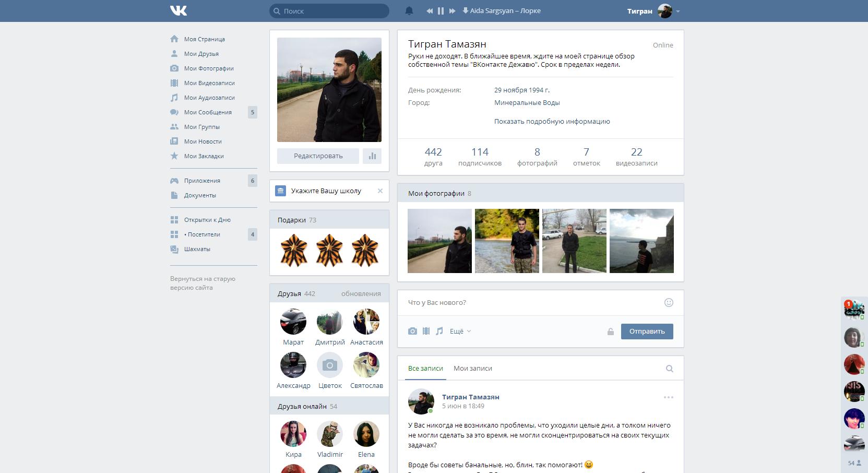Open the lake and cloudy sky photo
Screen dimensions: 868x473
(641, 241)
